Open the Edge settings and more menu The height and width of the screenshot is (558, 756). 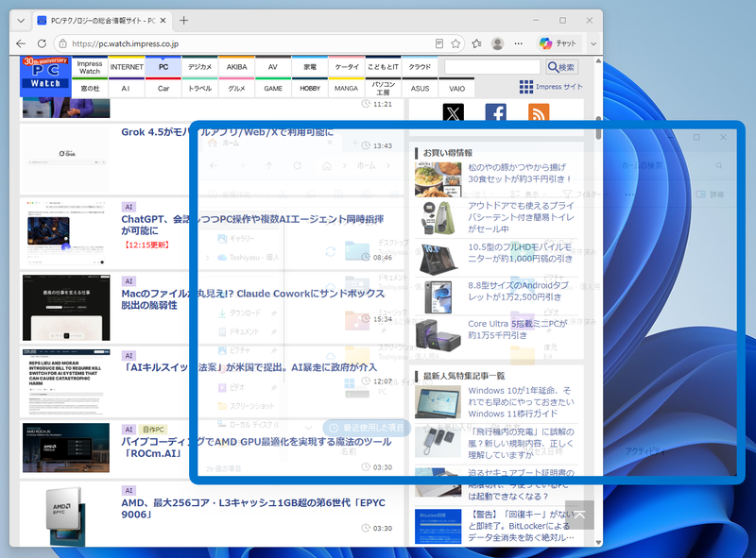[518, 43]
